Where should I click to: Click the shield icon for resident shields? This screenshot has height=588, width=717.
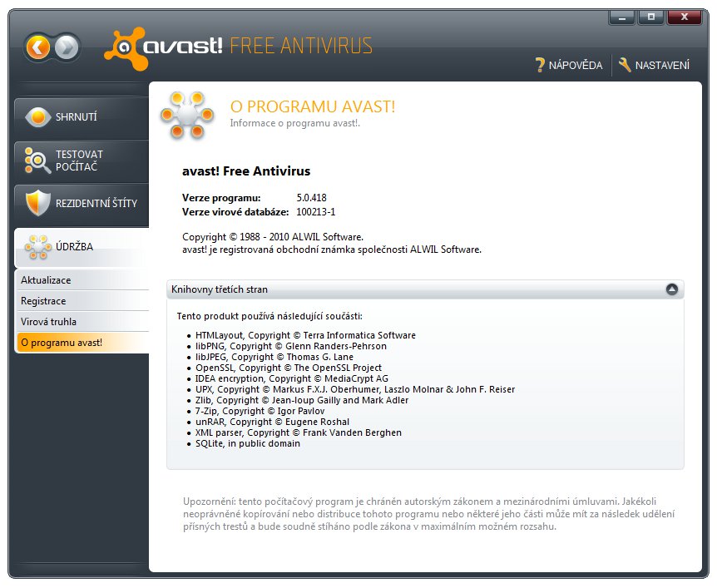coord(38,203)
